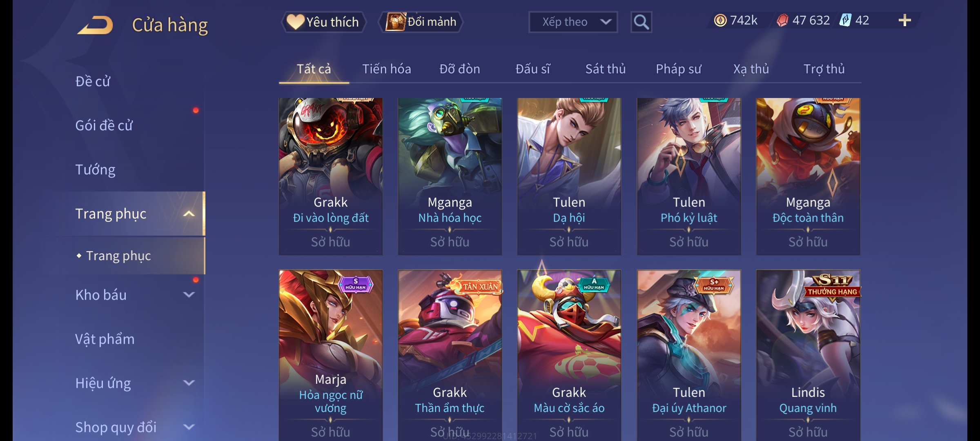Open the Xếp theo sort dropdown
980x441 pixels.
[573, 22]
